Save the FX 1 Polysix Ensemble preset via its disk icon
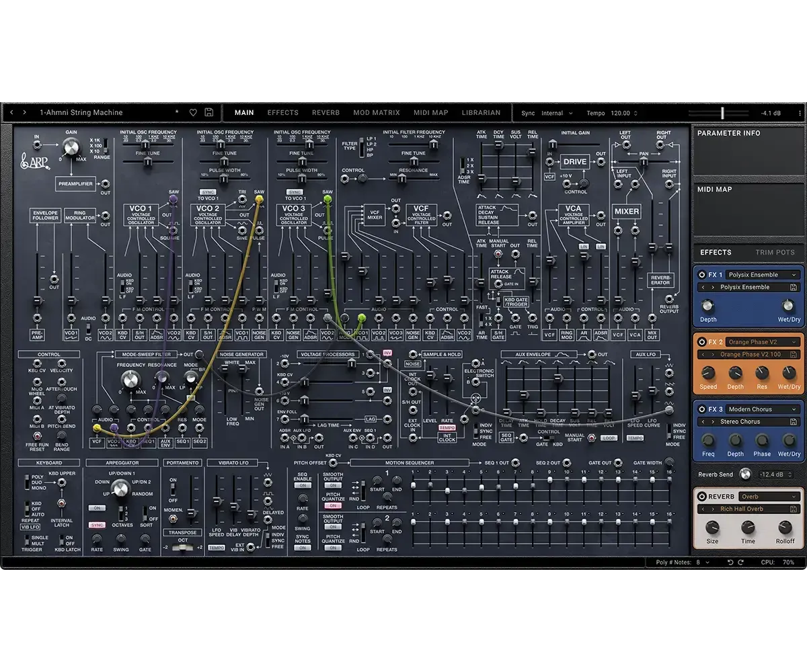The image size is (807, 672). [794, 287]
